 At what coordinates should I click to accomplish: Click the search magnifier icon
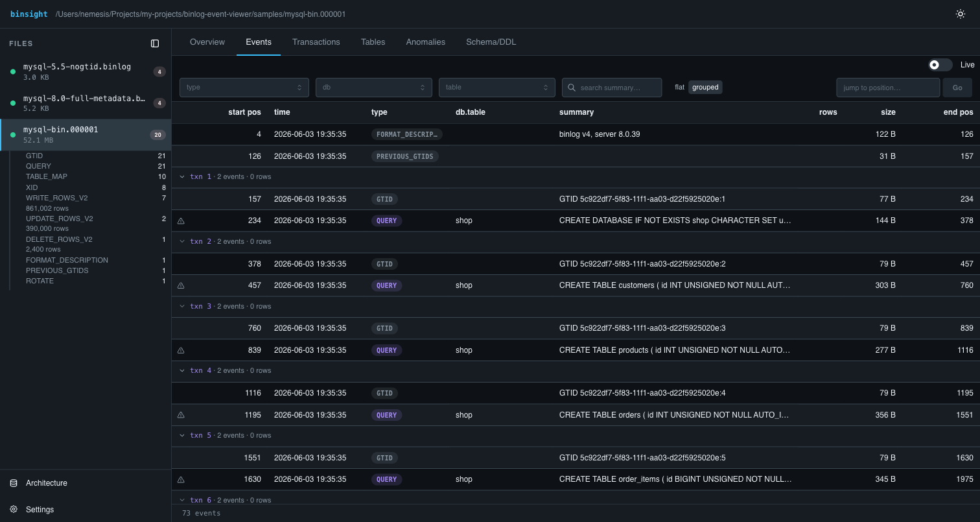point(572,88)
